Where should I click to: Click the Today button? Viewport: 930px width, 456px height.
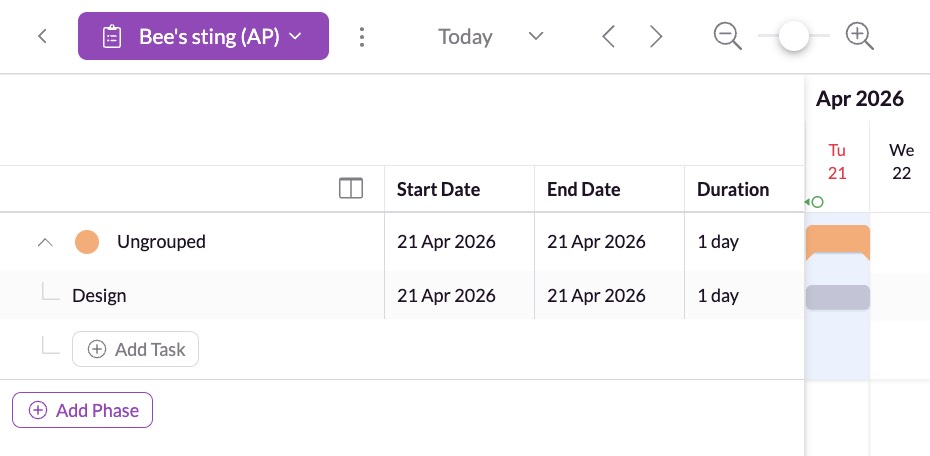pyautogui.click(x=465, y=37)
